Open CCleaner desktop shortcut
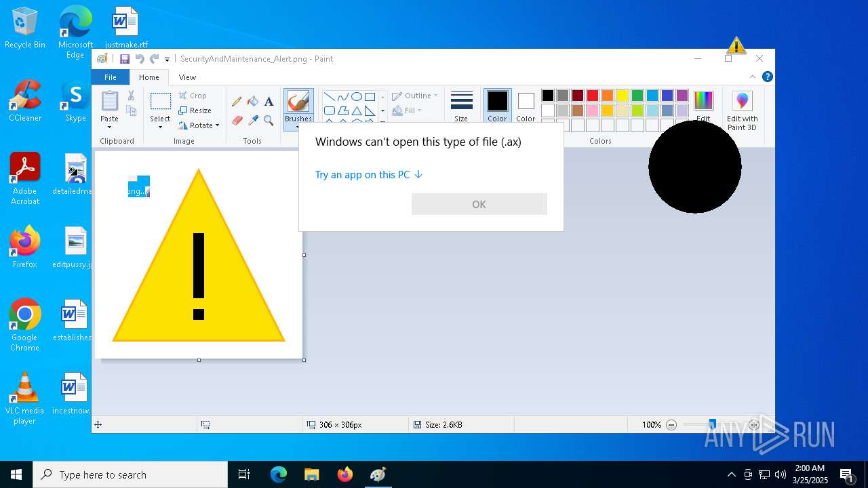Screen dimensions: 868x488 pos(25,102)
